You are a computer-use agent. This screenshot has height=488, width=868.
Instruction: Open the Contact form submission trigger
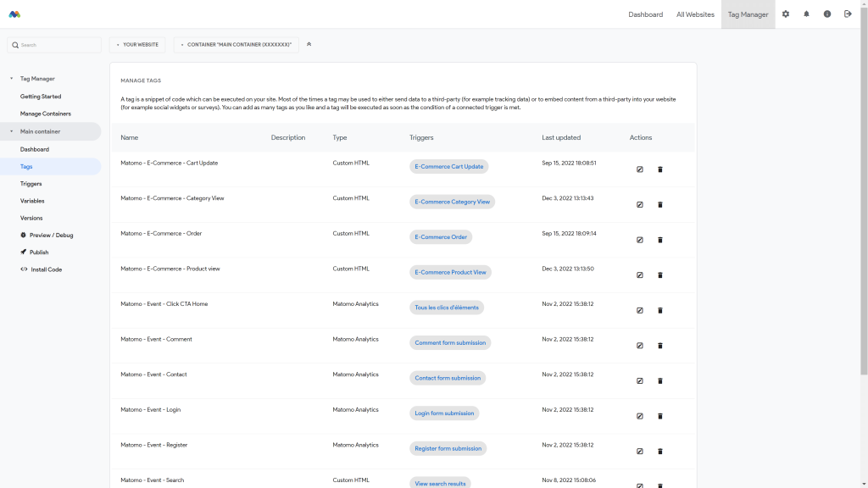pos(448,378)
